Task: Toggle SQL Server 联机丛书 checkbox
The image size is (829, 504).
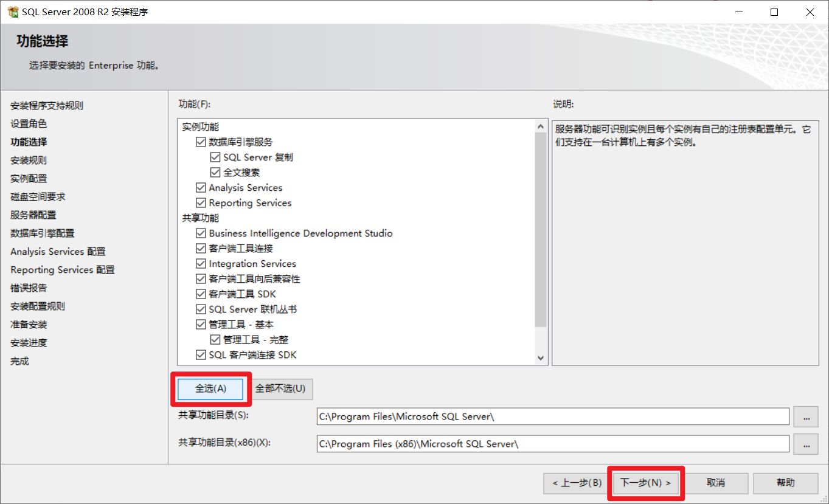Action: coord(201,309)
